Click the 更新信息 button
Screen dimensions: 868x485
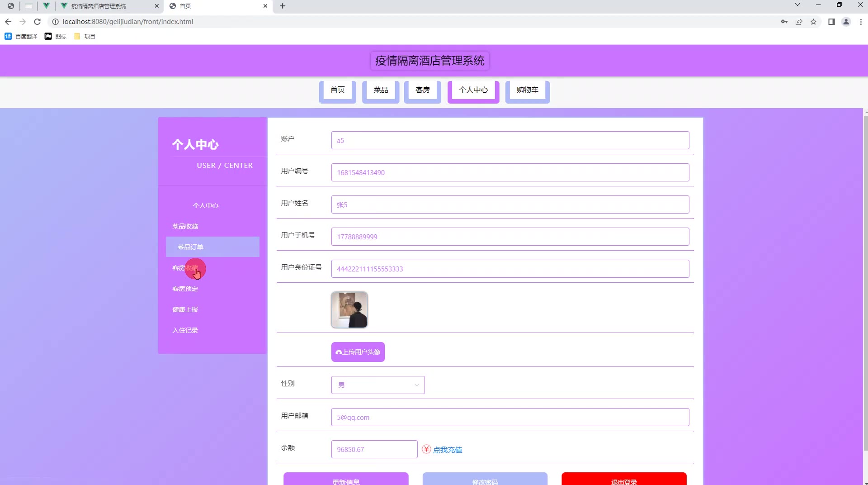coord(346,480)
